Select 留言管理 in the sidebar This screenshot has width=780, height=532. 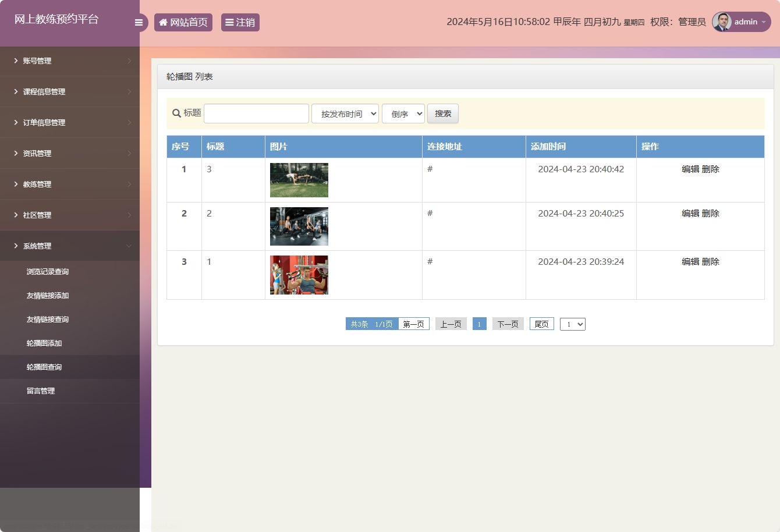(41, 391)
